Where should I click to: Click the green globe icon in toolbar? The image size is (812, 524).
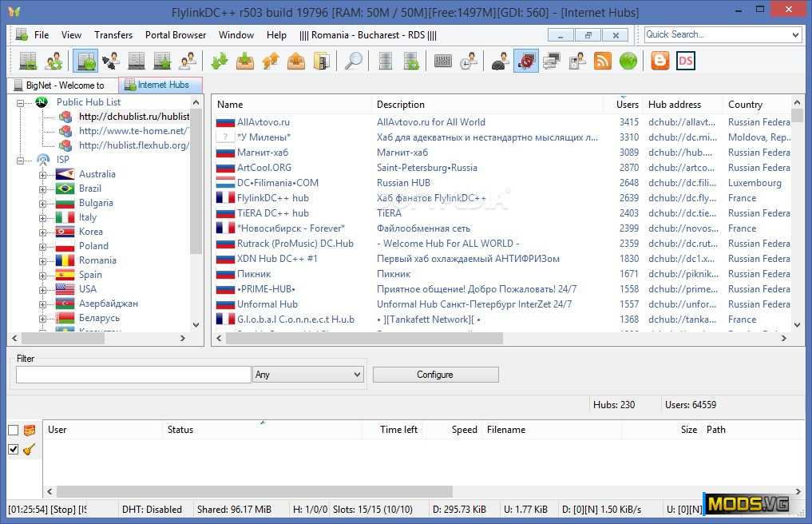click(628, 62)
